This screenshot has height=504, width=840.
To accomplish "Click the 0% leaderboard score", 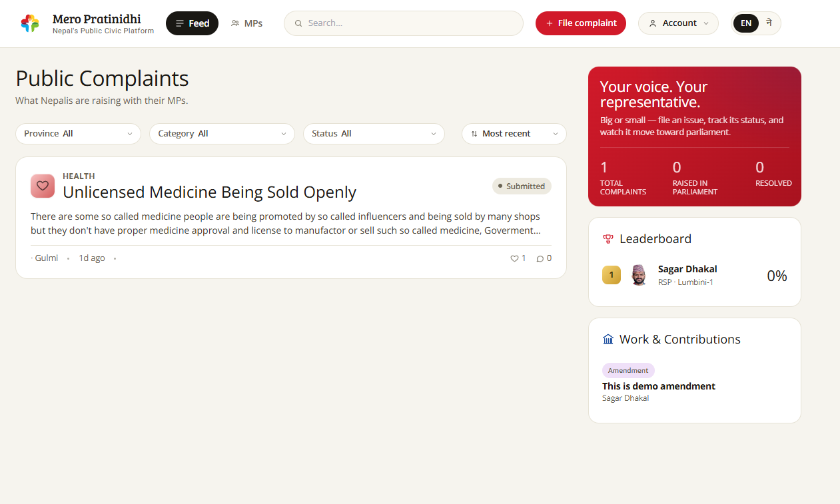I will tap(777, 276).
